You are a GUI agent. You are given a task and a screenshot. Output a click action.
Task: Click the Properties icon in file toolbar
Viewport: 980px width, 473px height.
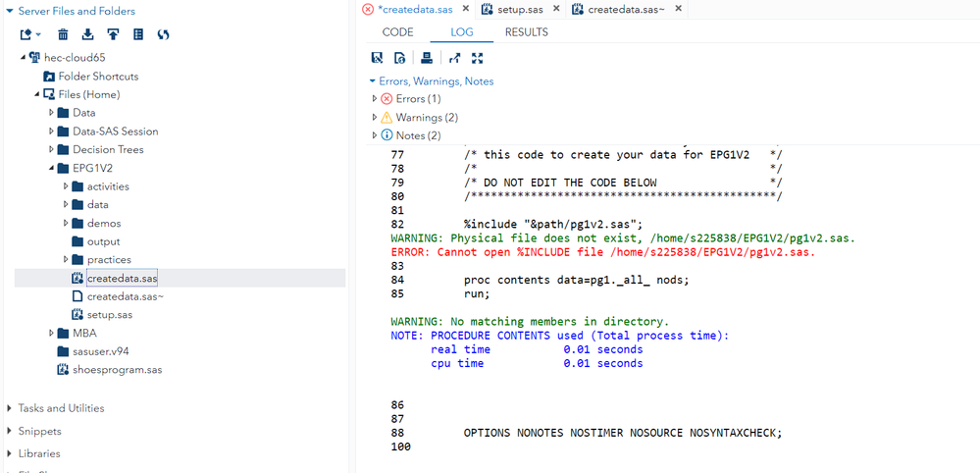pyautogui.click(x=138, y=34)
